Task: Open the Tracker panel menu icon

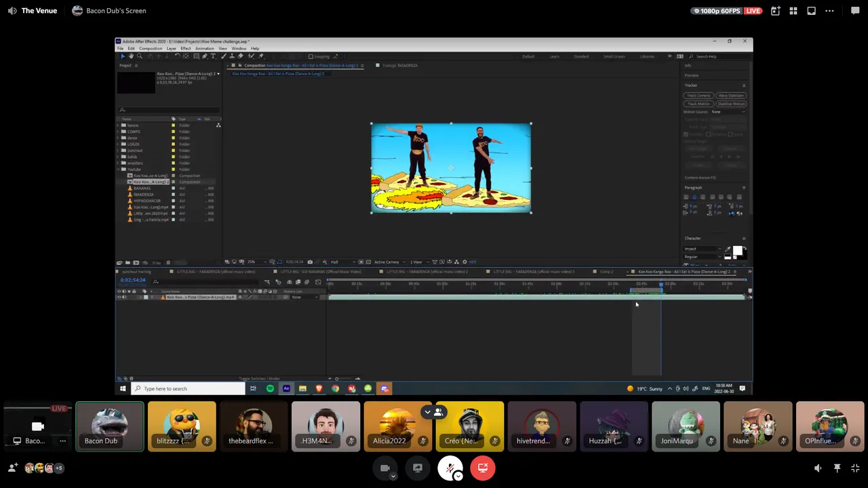Action: click(744, 85)
